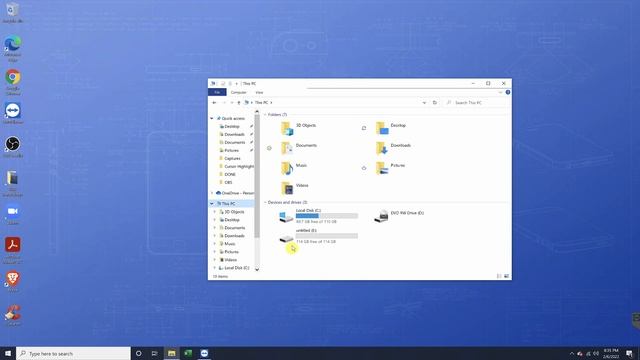Screen dimensions: 640x360
Task: Go up one level with the Up arrow
Action: point(239,102)
